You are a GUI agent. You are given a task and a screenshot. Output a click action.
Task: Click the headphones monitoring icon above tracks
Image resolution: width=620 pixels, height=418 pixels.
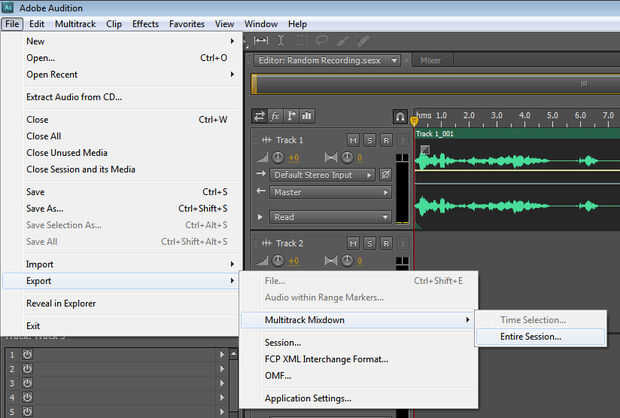(400, 116)
